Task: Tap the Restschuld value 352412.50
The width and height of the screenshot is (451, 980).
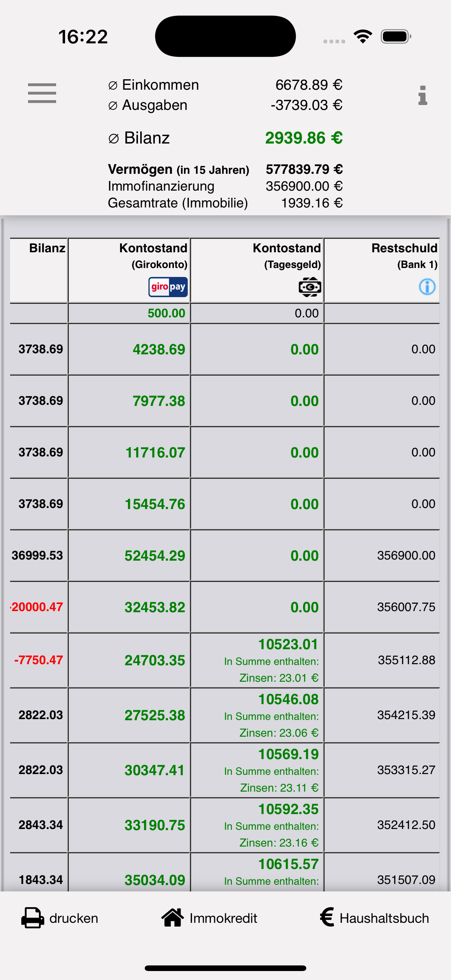Action: [x=406, y=825]
